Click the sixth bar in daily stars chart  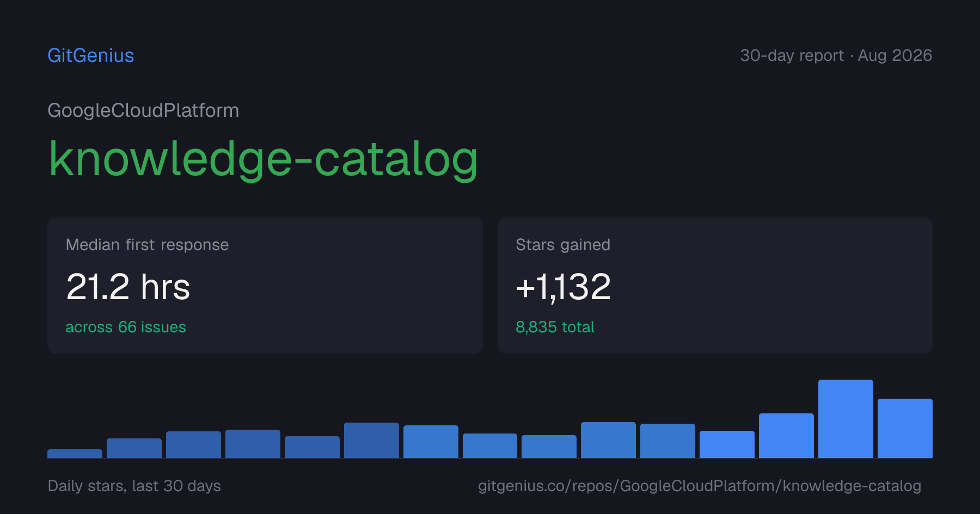click(x=371, y=440)
